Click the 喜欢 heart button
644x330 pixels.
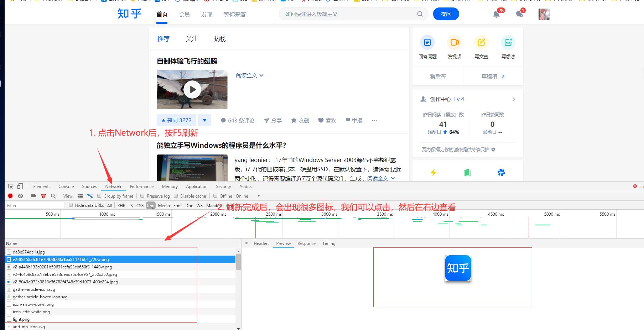click(327, 120)
